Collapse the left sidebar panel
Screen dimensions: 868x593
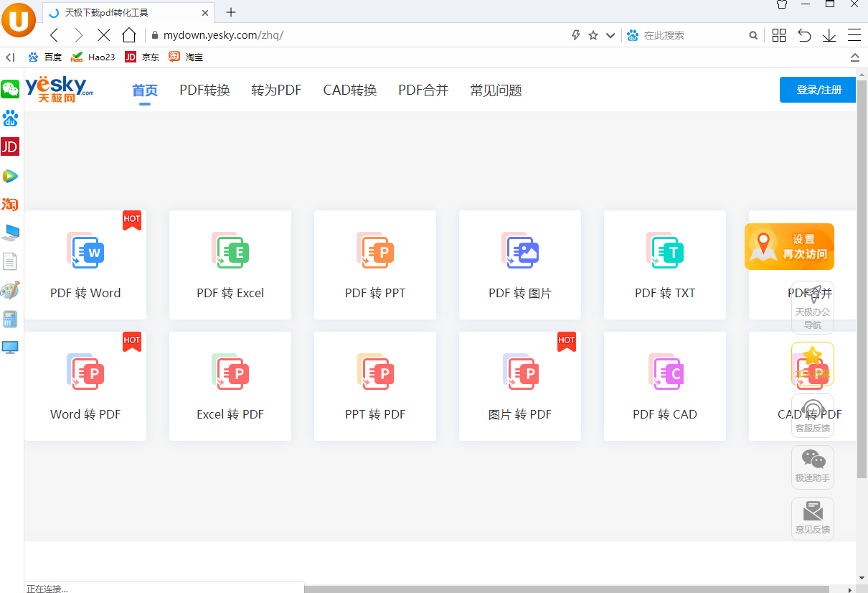pyautogui.click(x=10, y=57)
